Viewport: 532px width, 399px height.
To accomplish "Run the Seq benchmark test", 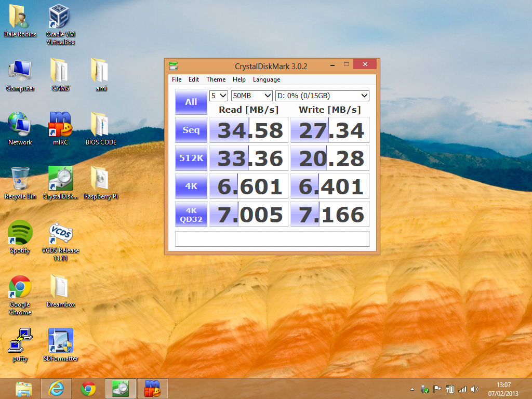I will pos(191,130).
